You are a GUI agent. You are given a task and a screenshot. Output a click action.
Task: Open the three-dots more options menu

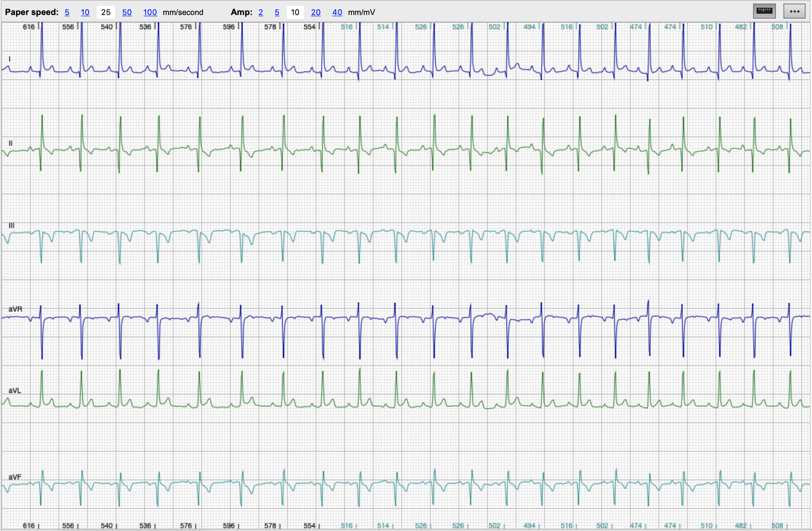tap(794, 11)
